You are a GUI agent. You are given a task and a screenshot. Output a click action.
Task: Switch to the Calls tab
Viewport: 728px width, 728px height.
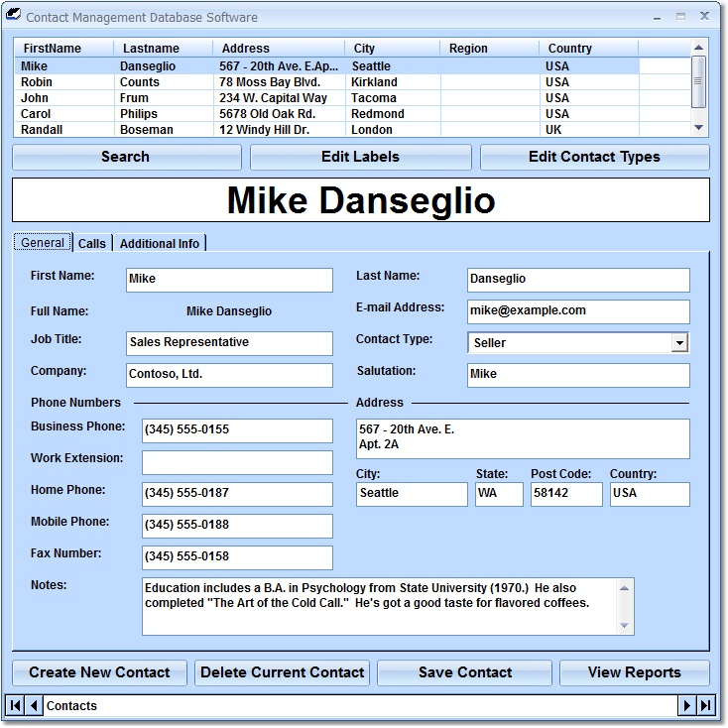[92, 243]
